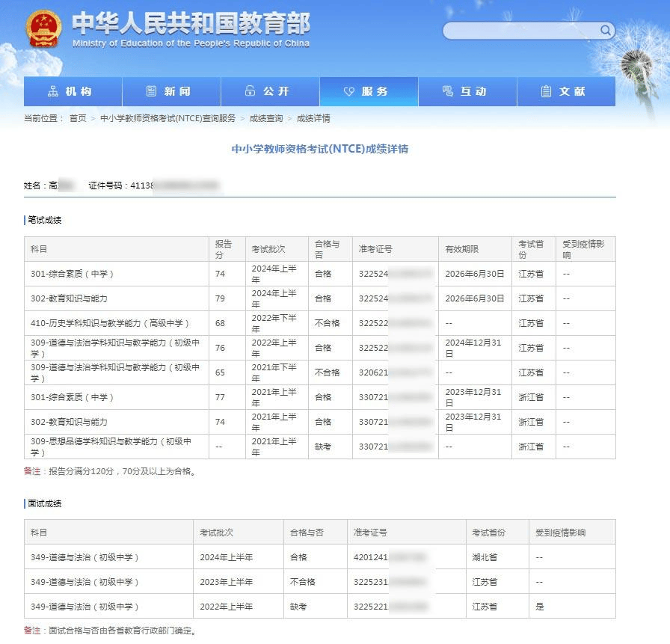Viewport: 670px width, 644px height.
Task: Click the 文献 document icon
Action: click(x=546, y=91)
